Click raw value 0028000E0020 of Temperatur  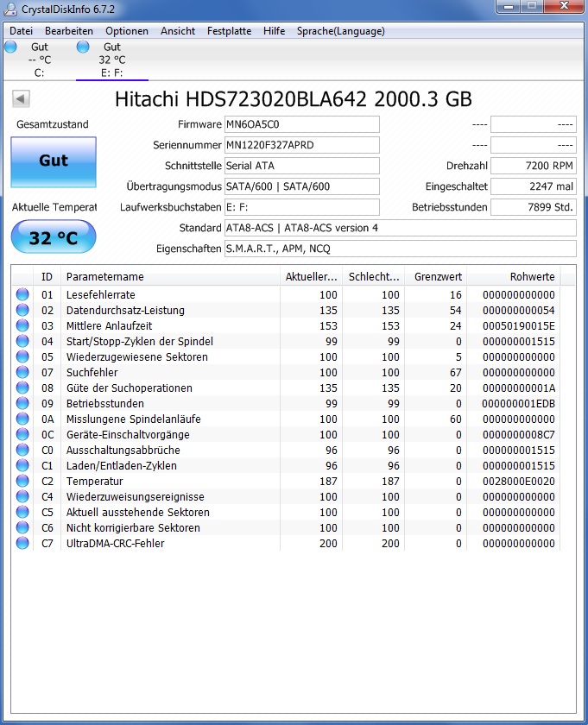519,482
